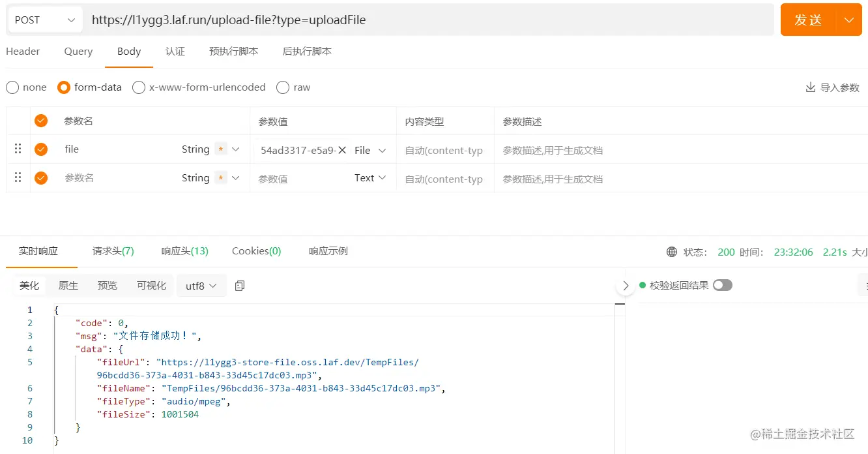The width and height of the screenshot is (868, 454).
Task: Click the import parameters download icon
Action: pyautogui.click(x=811, y=87)
